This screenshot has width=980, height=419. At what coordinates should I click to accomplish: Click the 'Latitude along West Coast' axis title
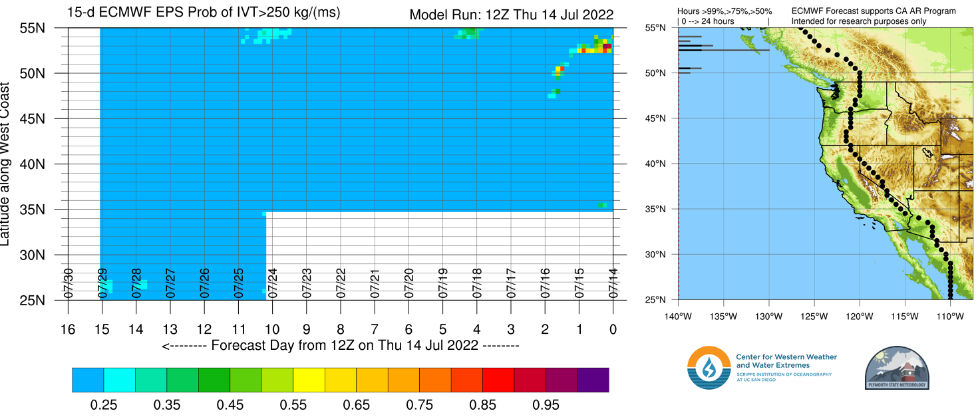point(6,164)
